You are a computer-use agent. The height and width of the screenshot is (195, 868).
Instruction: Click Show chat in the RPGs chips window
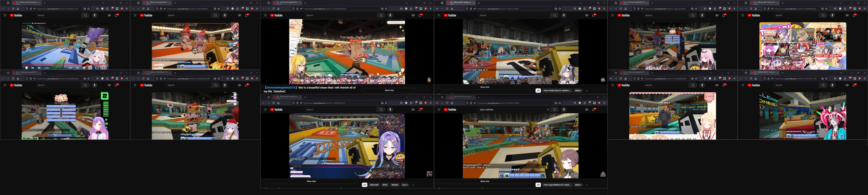point(311,181)
